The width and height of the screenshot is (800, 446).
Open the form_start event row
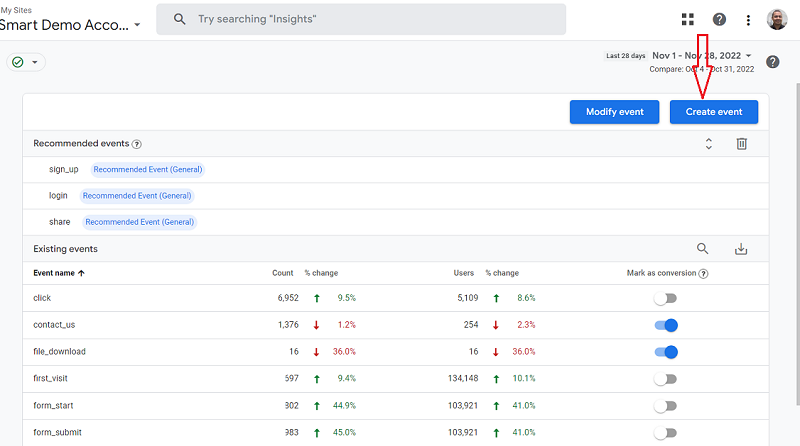395,406
